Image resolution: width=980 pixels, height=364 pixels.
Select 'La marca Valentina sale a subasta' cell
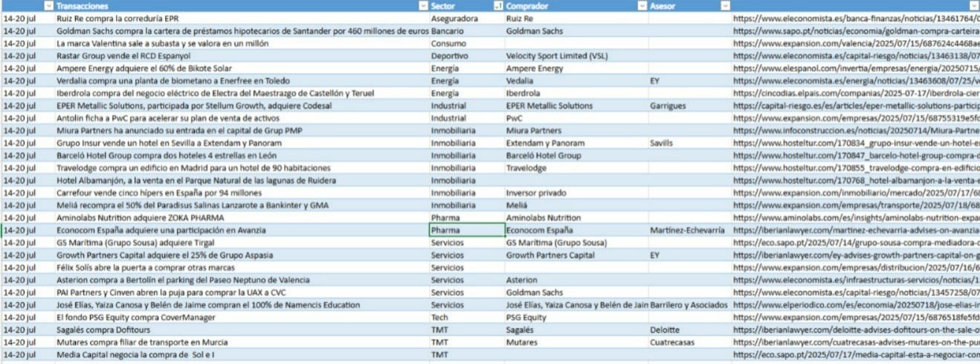242,44
